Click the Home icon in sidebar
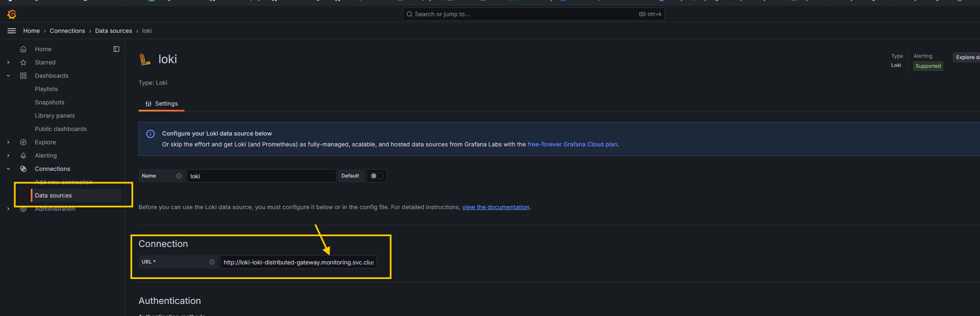This screenshot has width=980, height=316. [23, 49]
